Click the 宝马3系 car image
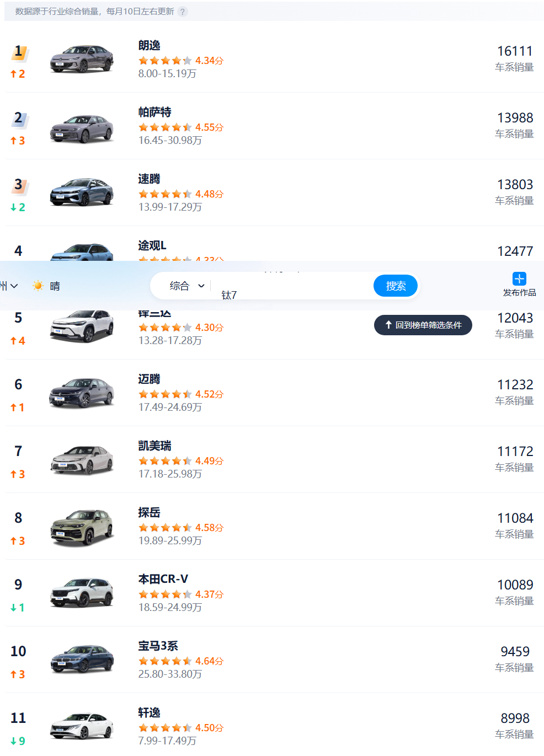The width and height of the screenshot is (544, 756). (x=82, y=660)
